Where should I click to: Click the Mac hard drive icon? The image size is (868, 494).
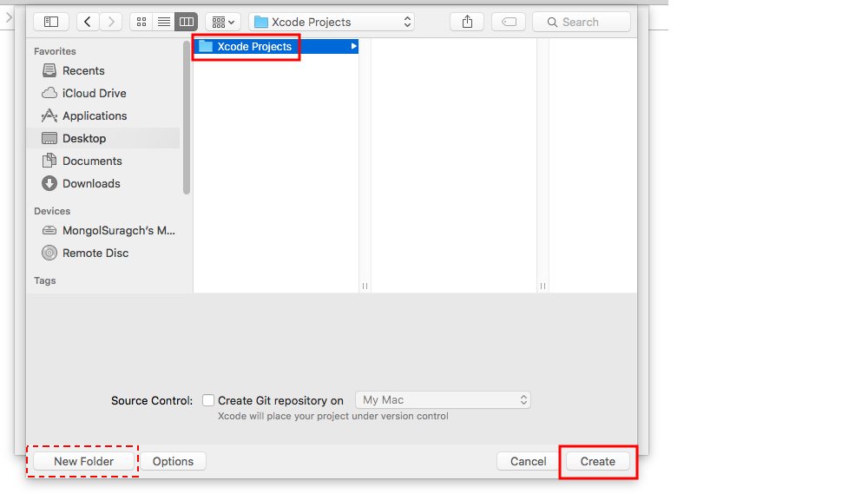(x=49, y=230)
